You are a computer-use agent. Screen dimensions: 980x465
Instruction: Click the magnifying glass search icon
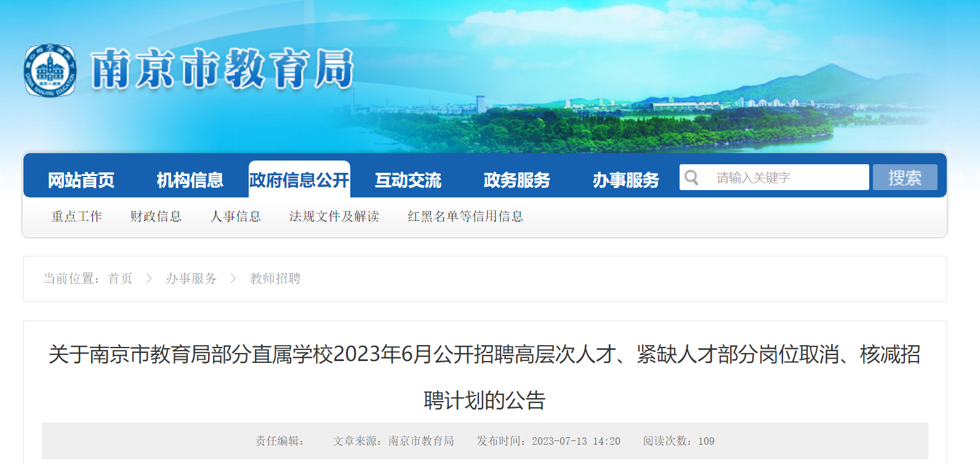tap(692, 177)
